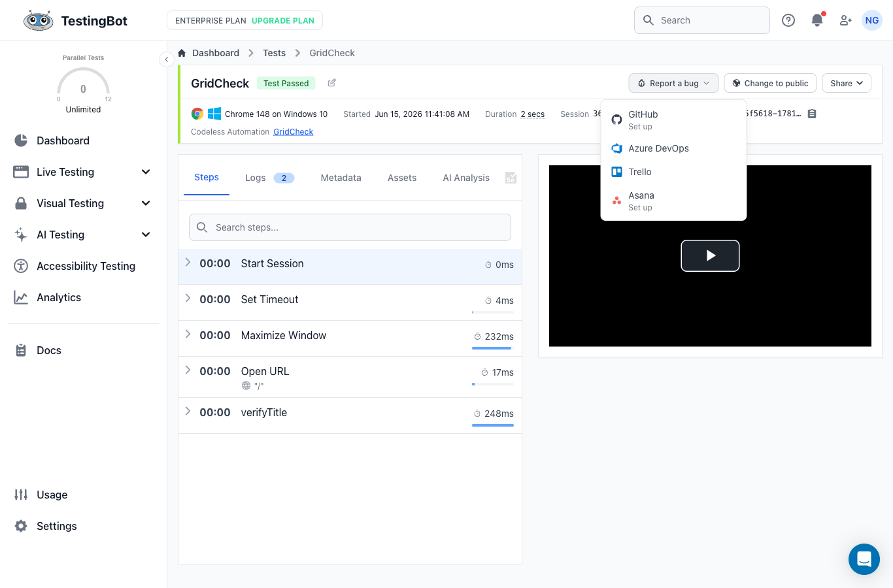Expand the AI Testing menu
893x588 pixels.
click(83, 235)
